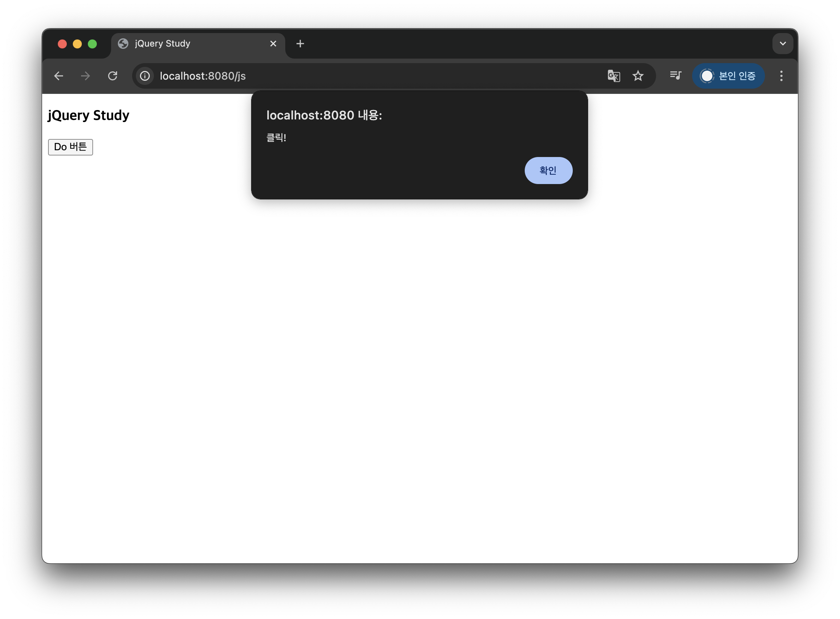
Task: Click the globe favicon on the tab
Action: pyautogui.click(x=123, y=44)
